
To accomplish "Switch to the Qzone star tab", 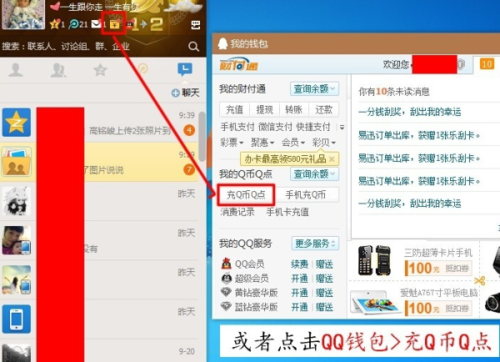I will coord(100,70).
